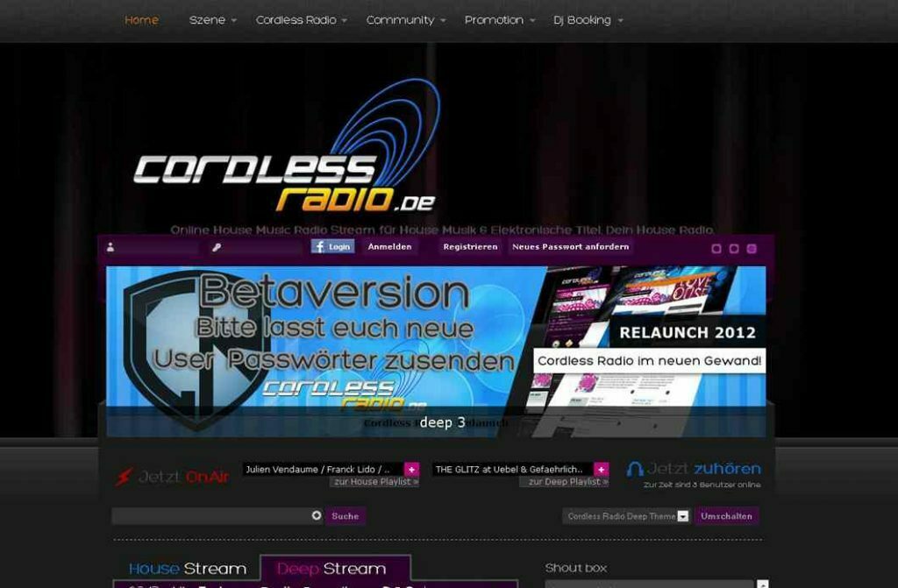Select the middle hollow square slide indicator
This screenshot has width=898, height=588.
pyautogui.click(x=734, y=249)
